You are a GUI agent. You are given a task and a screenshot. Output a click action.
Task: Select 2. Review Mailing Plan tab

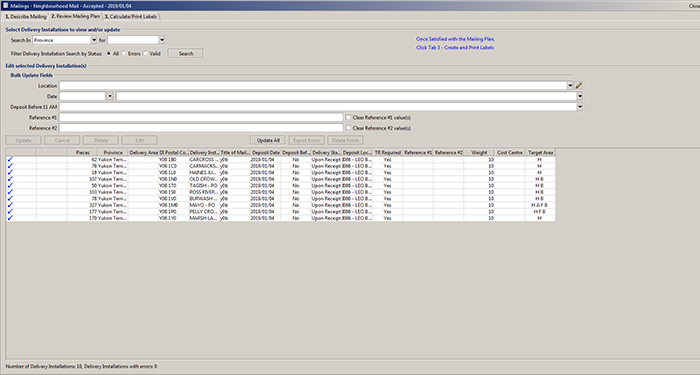tap(75, 16)
